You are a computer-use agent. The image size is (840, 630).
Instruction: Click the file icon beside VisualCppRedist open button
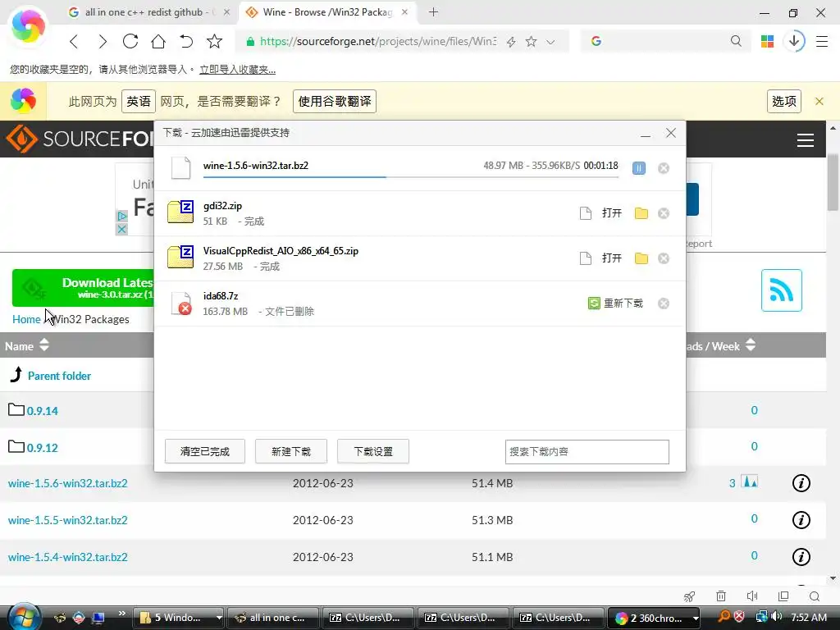click(586, 258)
